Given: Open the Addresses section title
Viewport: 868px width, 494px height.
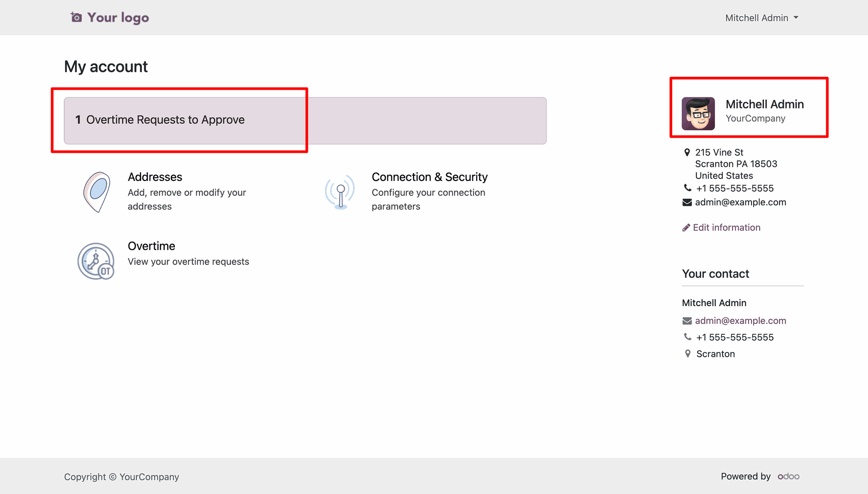Looking at the screenshot, I should [155, 177].
